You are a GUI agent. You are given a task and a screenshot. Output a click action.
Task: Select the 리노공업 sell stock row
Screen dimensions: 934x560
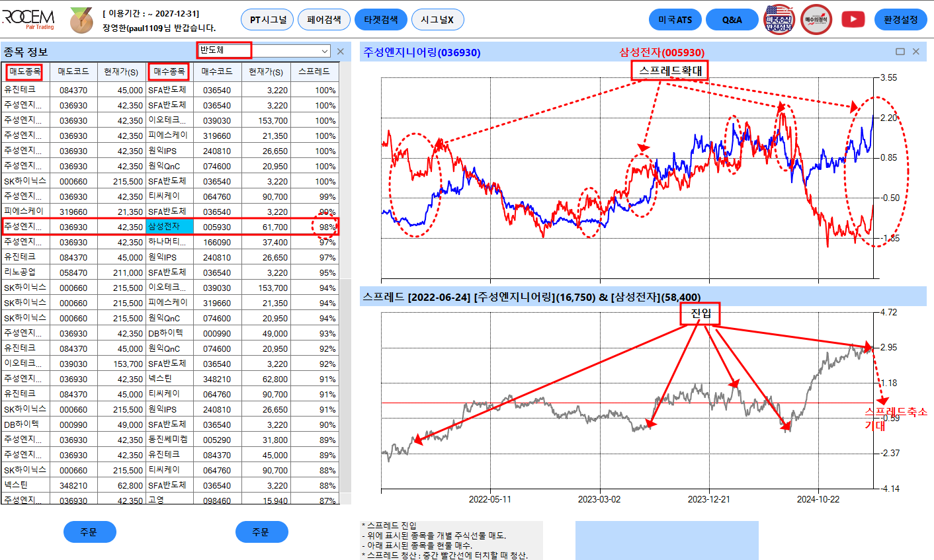point(25,272)
